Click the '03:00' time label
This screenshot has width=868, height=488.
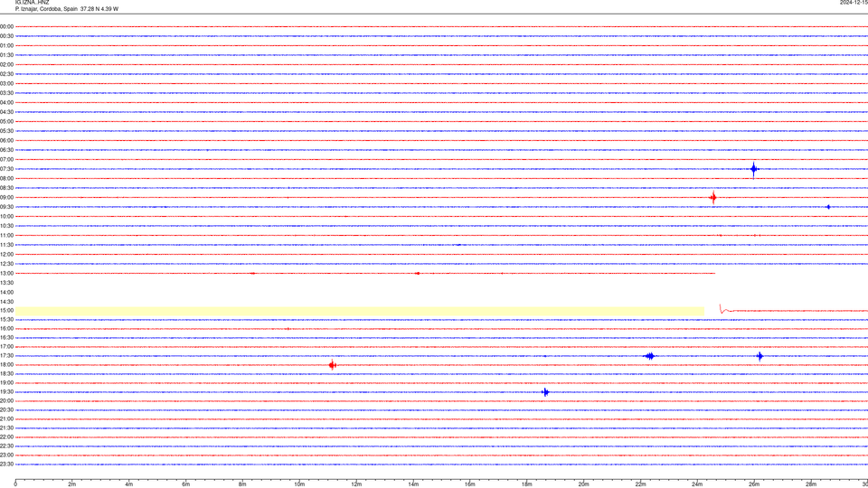coord(6,83)
